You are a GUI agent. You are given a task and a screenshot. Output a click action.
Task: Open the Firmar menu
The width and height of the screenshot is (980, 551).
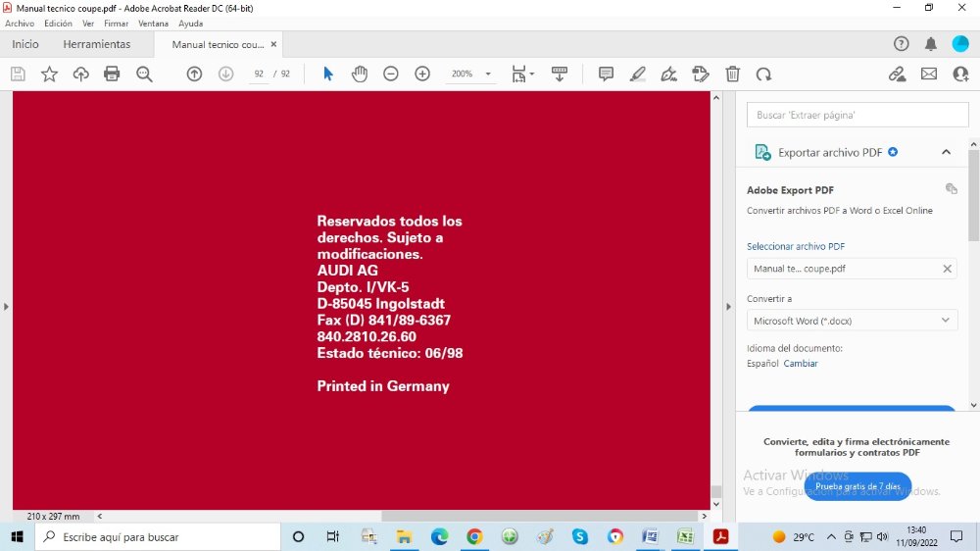tap(116, 24)
